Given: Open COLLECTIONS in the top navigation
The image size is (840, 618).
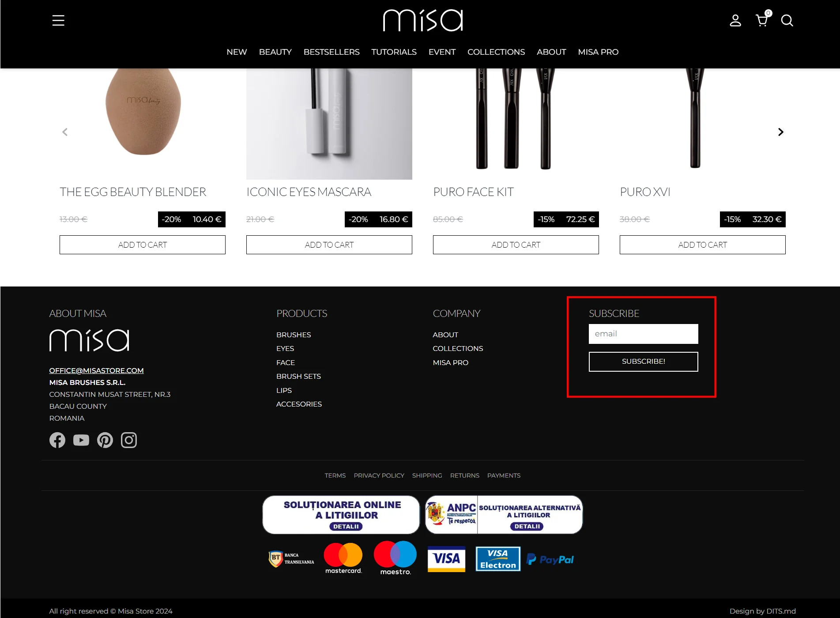Looking at the screenshot, I should tap(496, 52).
